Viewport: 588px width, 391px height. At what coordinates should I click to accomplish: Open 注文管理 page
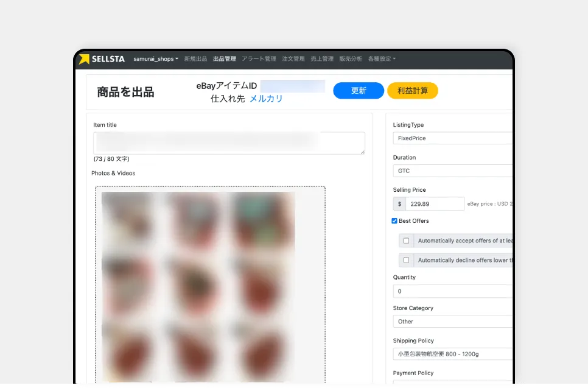coord(293,59)
